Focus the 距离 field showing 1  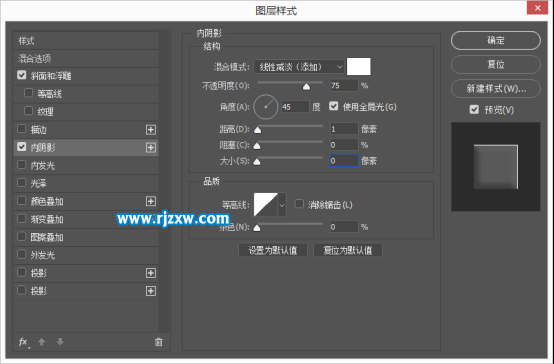pyautogui.click(x=344, y=129)
